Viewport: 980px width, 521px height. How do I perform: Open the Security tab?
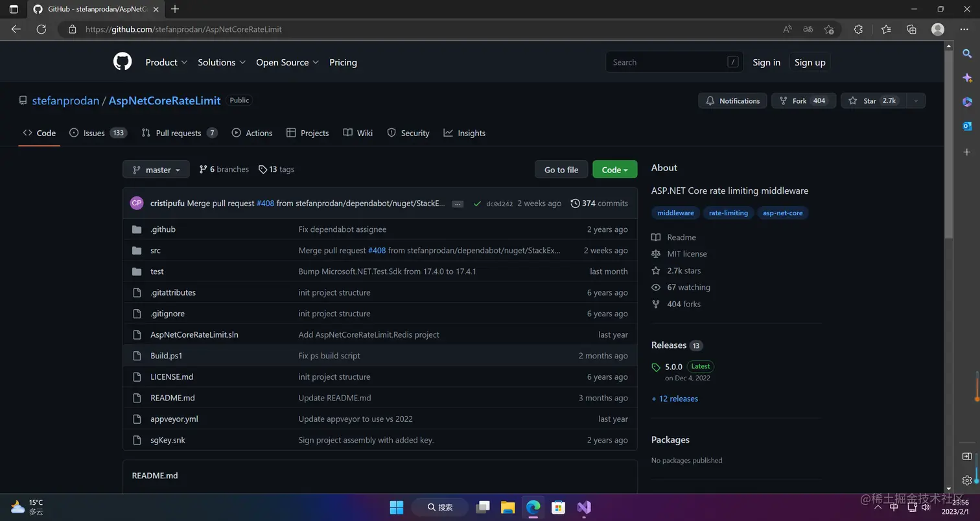coord(408,133)
